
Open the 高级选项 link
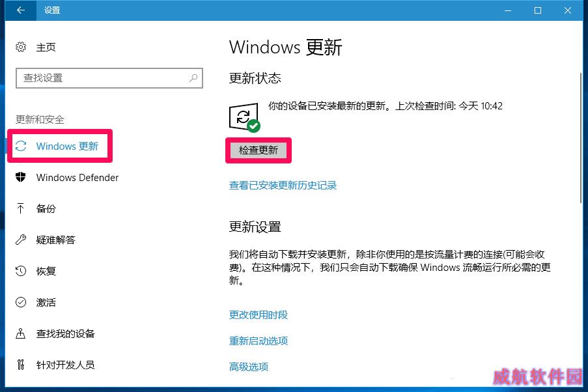[x=249, y=367]
